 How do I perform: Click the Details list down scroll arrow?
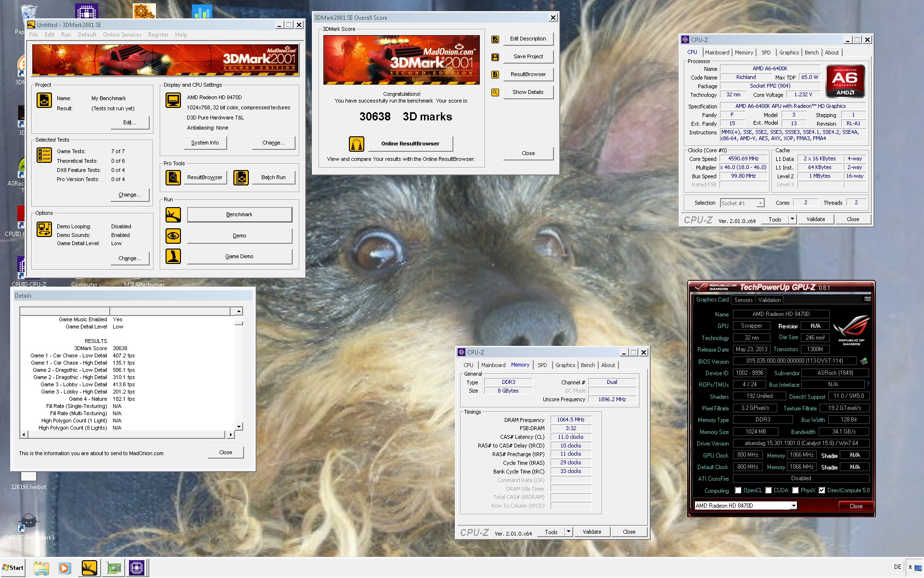[239, 427]
